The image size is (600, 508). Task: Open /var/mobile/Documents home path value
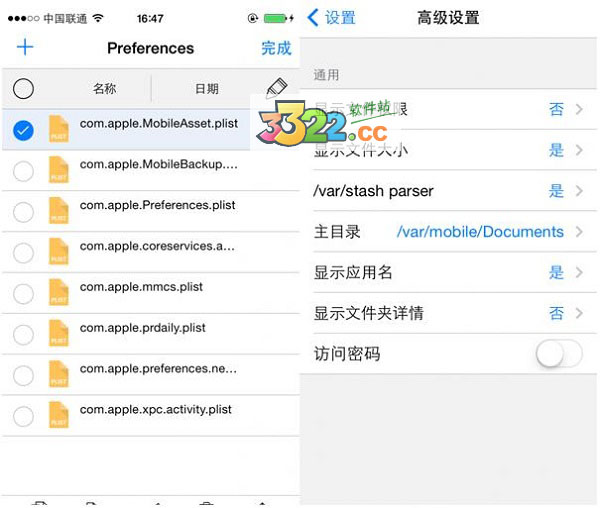pyautogui.click(x=480, y=232)
